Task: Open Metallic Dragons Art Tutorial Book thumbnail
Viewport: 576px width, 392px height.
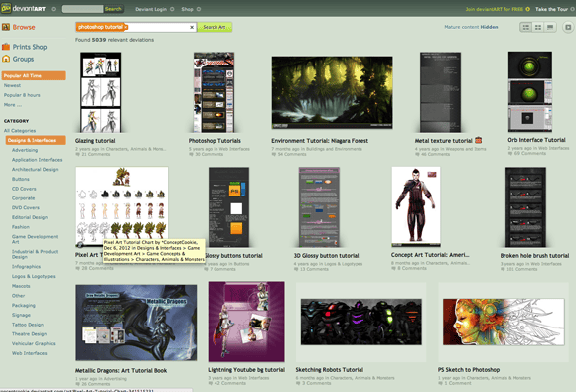Action: click(x=136, y=323)
